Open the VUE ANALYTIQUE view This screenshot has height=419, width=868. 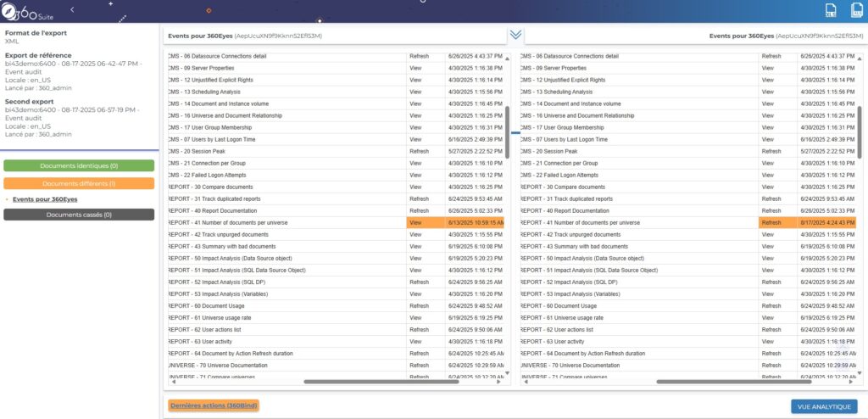click(x=824, y=406)
